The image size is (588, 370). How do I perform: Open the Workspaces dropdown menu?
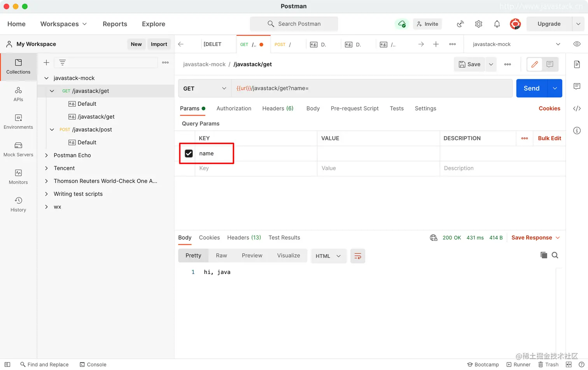click(63, 24)
